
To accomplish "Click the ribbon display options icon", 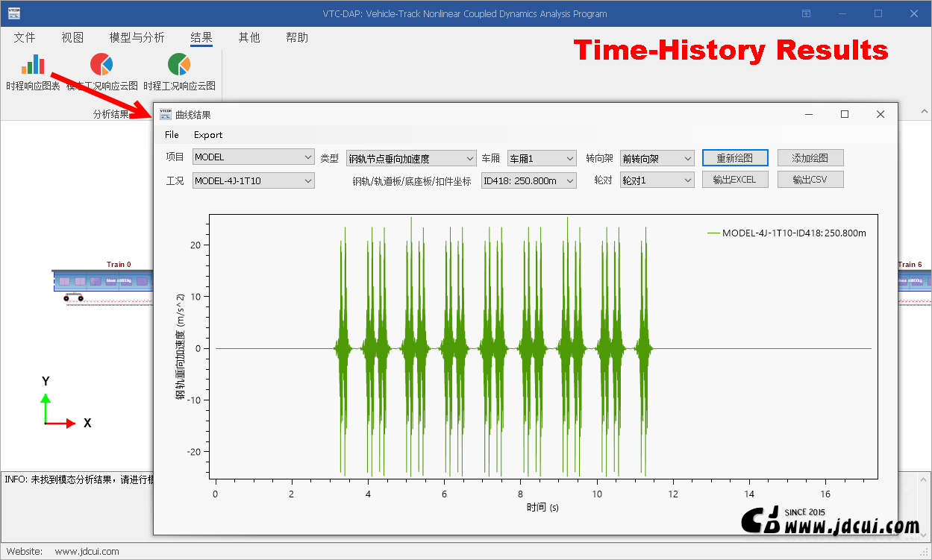I will point(806,13).
